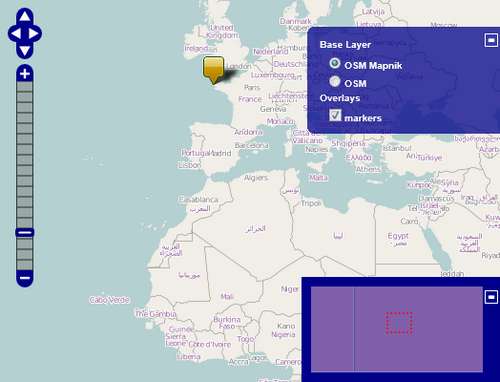Click the overview map left section
The height and width of the screenshot is (382, 500).
[x=332, y=329]
